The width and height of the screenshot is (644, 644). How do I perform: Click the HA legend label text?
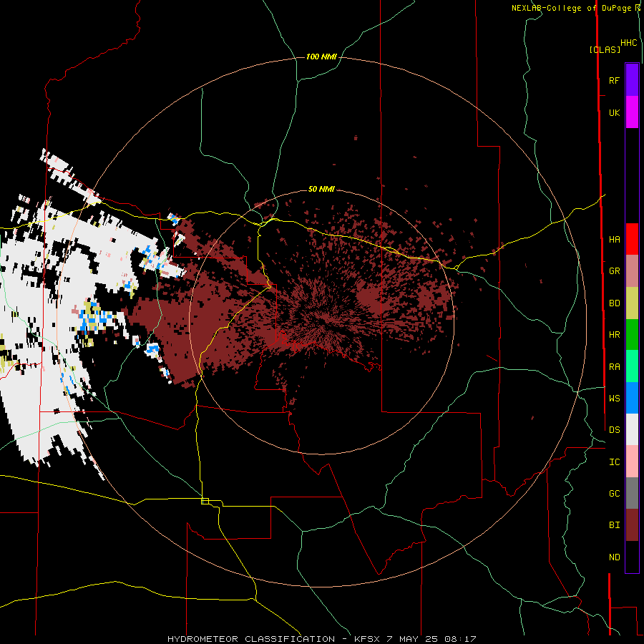click(614, 239)
